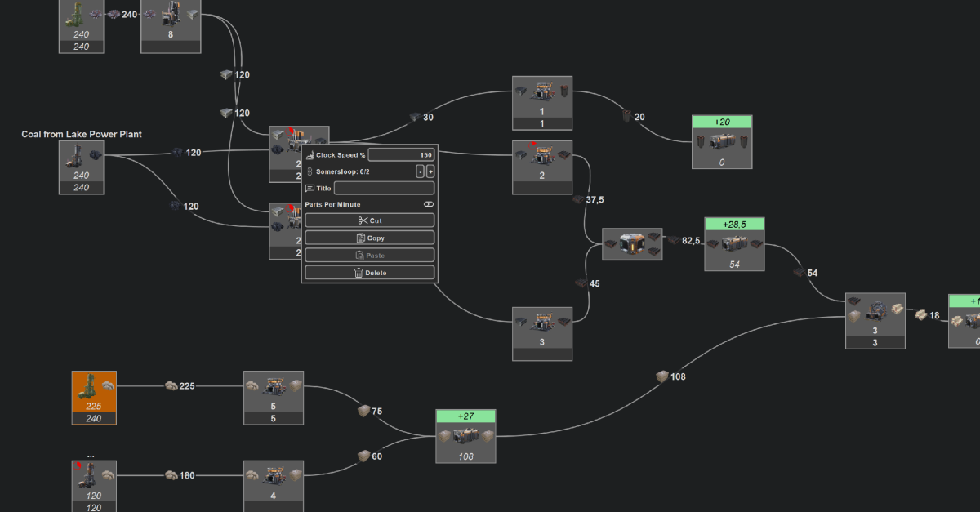The height and width of the screenshot is (512, 980).
Task: Toggle the Parts Per Minute switch
Action: [429, 204]
